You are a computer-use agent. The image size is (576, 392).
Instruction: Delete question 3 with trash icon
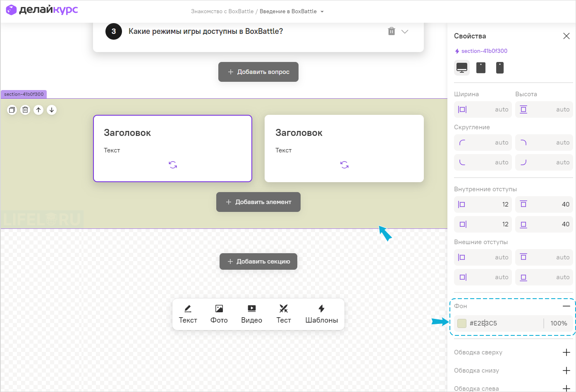[392, 31]
